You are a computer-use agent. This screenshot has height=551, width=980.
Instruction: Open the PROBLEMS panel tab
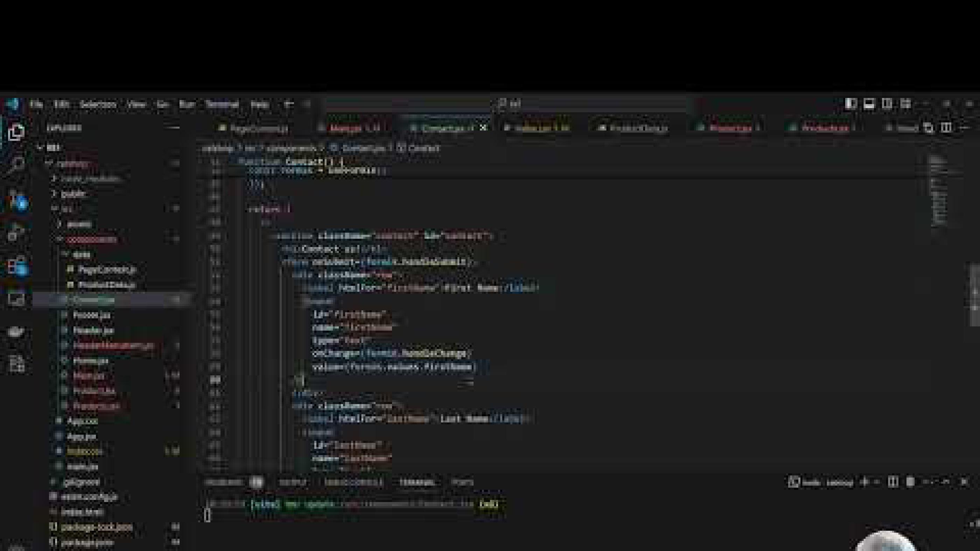(x=224, y=482)
